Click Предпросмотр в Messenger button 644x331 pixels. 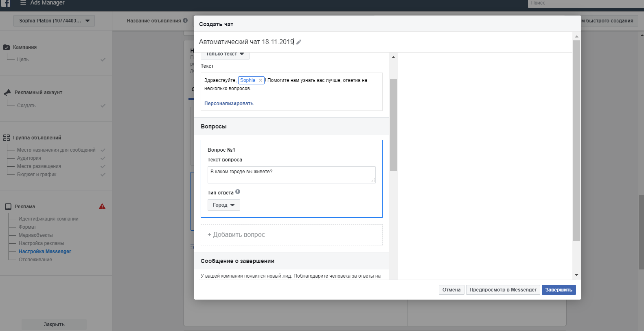(503, 290)
